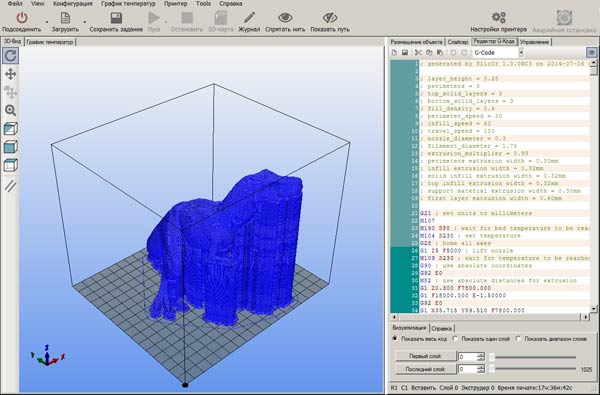Open the Принтер menu
Viewport: 600px width, 395px height.
pyautogui.click(x=176, y=3)
